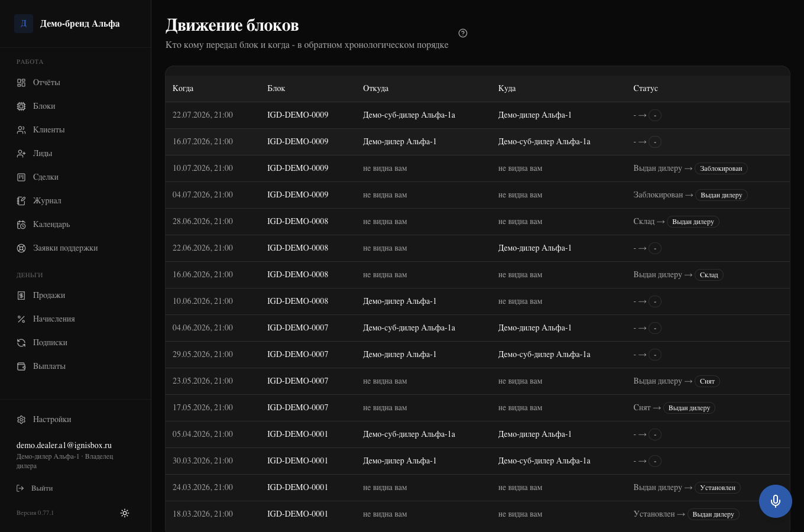The width and height of the screenshot is (804, 532).
Task: Click the Заблокирован status badge, 10.07.2026 row
Action: 721,168
